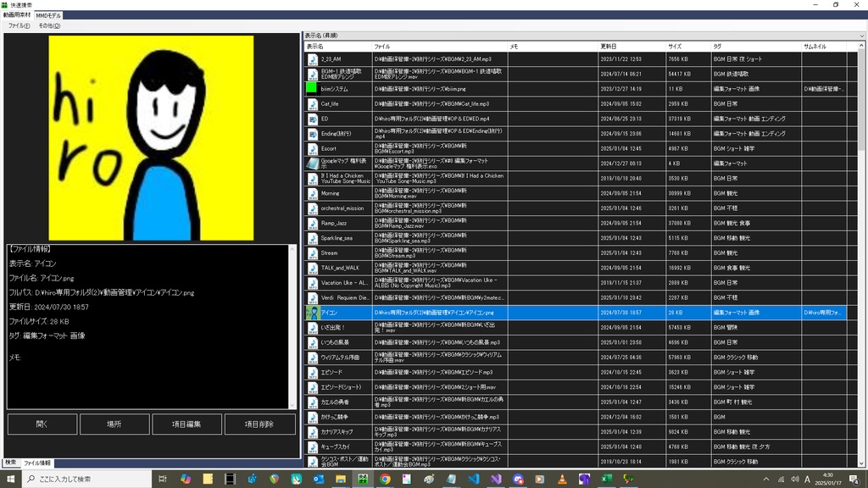Screen dimensions: 868x488
Task: Open Task View on the taskbar
Action: click(x=162, y=480)
